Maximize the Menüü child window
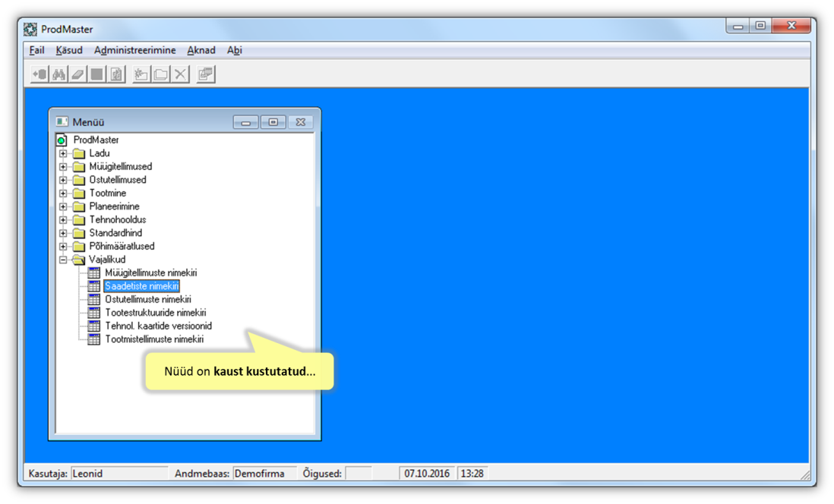This screenshot has height=504, width=834. pos(273,122)
